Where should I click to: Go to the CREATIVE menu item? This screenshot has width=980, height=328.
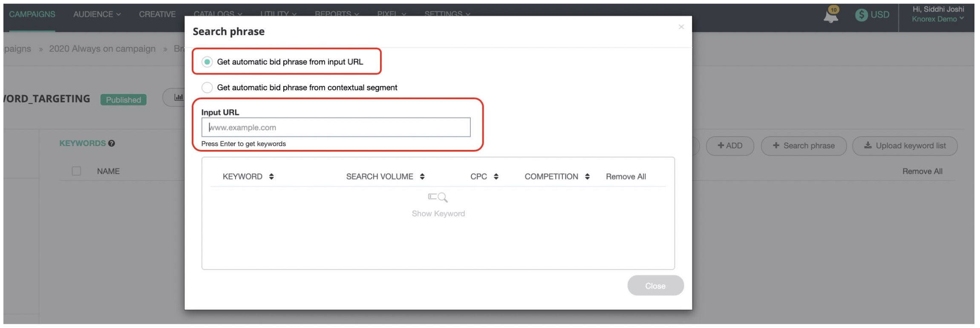[x=157, y=14]
